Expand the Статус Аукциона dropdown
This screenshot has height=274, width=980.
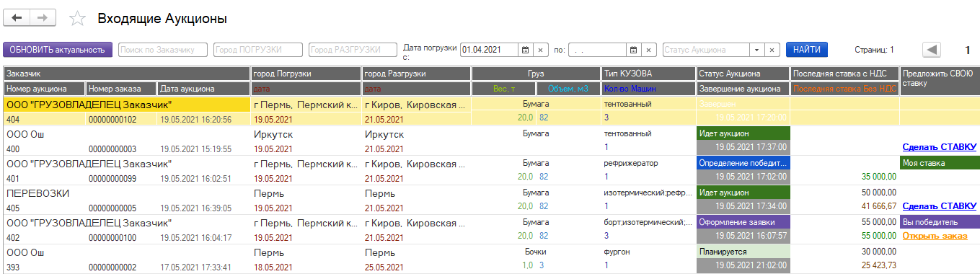(x=756, y=50)
